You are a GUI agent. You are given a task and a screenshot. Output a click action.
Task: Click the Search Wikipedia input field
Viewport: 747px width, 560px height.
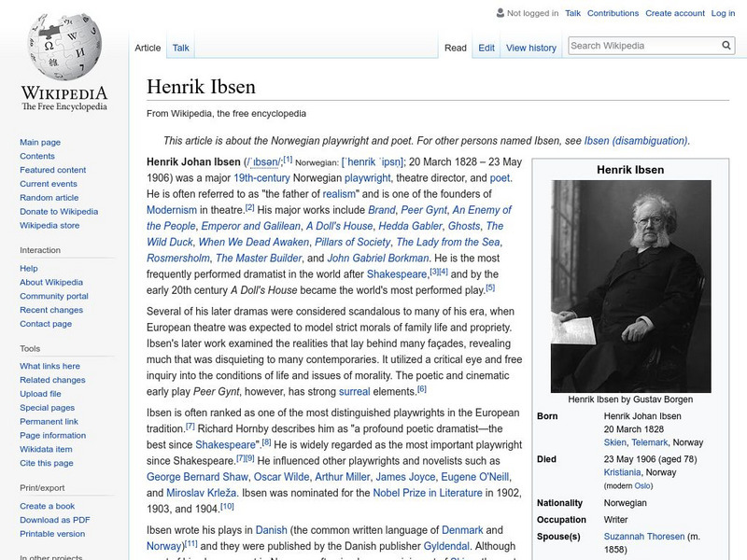coord(635,44)
